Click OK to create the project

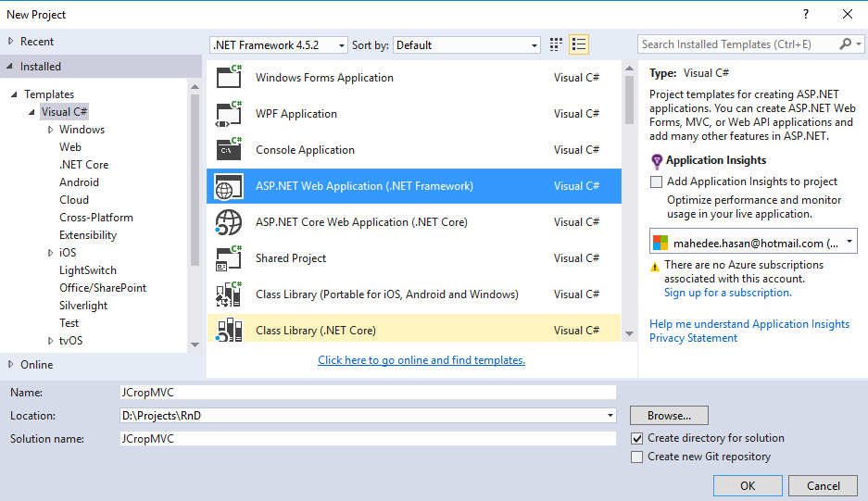point(748,485)
